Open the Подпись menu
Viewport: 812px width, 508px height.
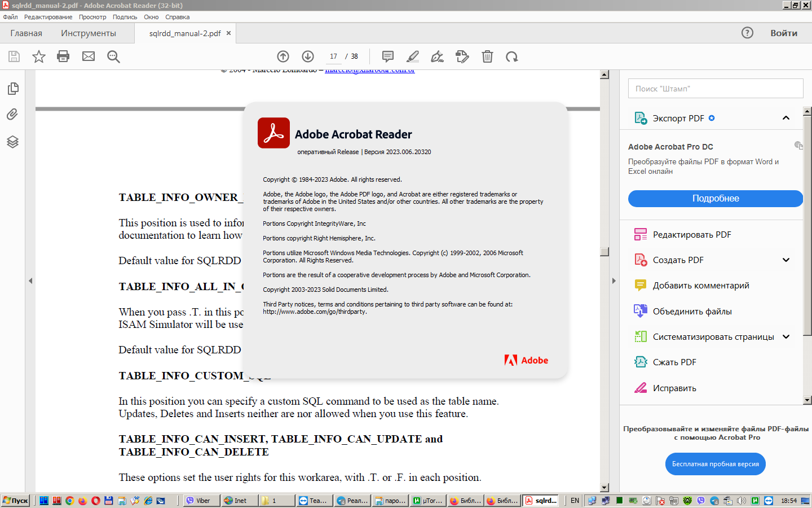point(125,17)
